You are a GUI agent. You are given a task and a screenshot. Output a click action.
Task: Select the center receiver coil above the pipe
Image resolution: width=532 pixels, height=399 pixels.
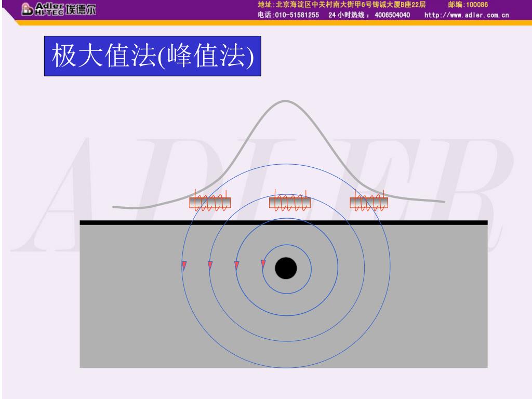click(x=290, y=201)
